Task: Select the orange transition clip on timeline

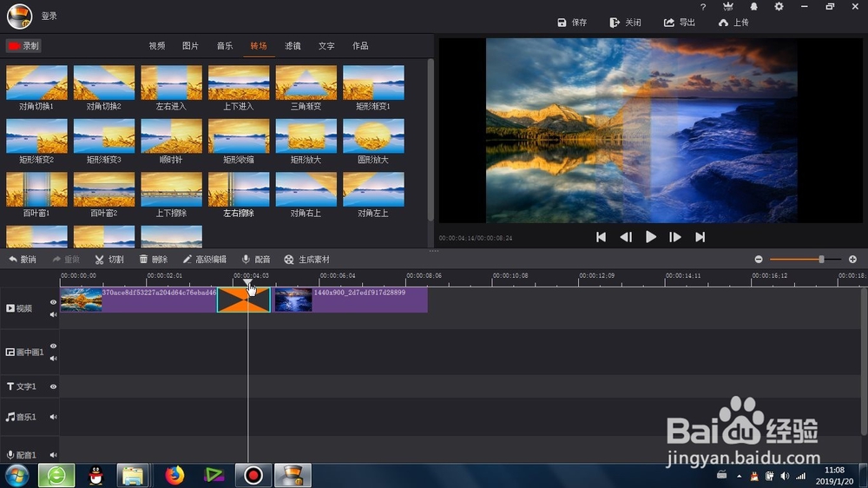Action: coord(244,300)
